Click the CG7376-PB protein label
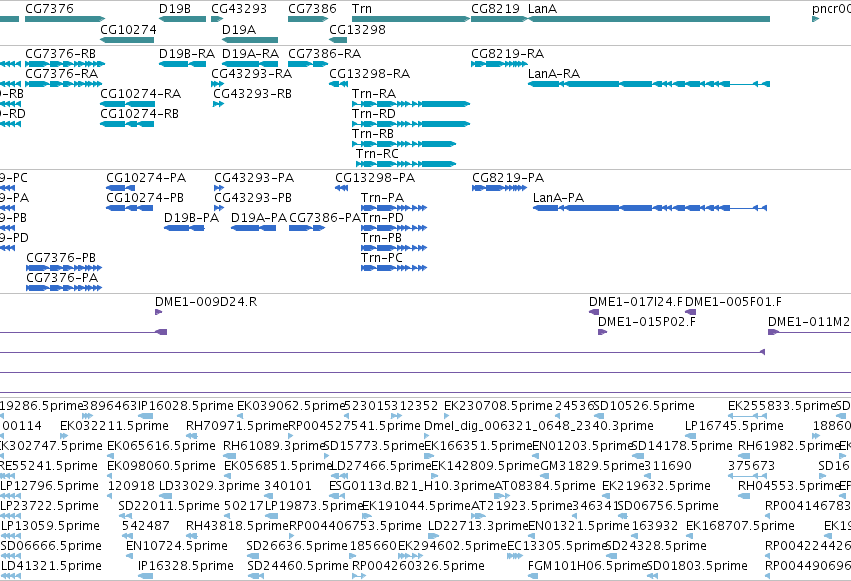 coord(61,258)
